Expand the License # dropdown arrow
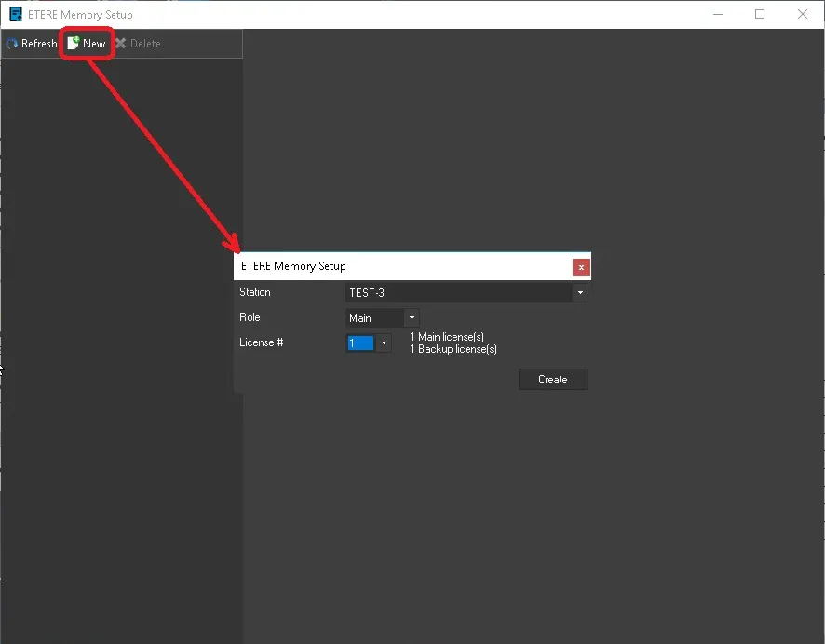825x644 pixels. coord(384,343)
